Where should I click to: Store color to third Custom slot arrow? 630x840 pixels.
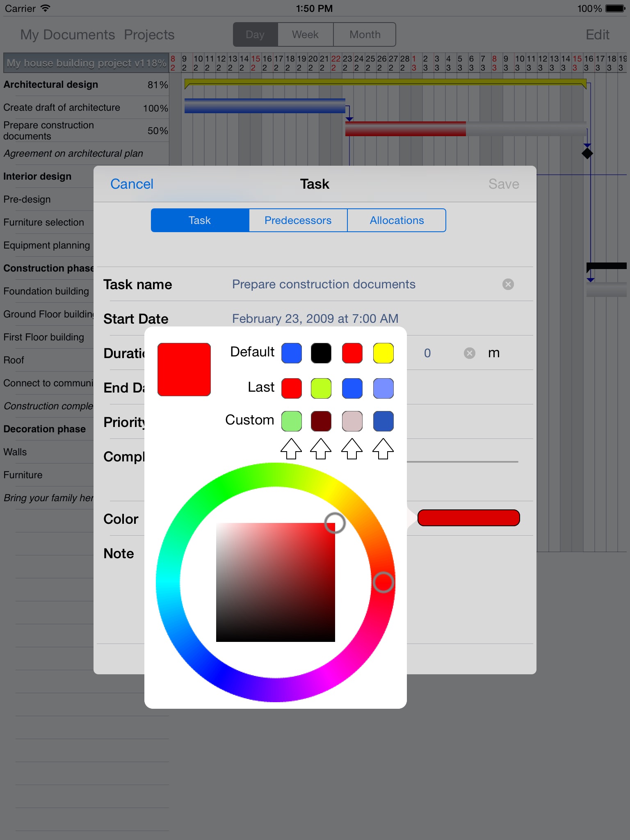click(x=352, y=449)
